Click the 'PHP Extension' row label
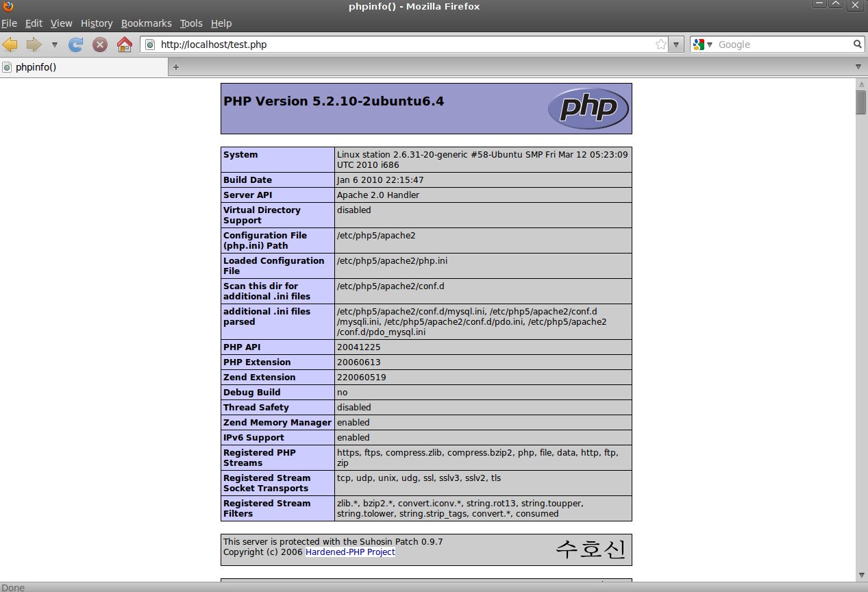This screenshot has width=868, height=592. [257, 362]
